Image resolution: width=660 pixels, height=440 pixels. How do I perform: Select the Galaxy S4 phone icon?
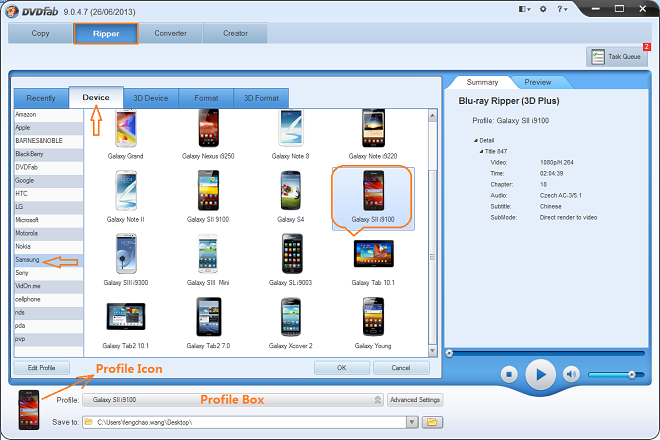click(290, 190)
